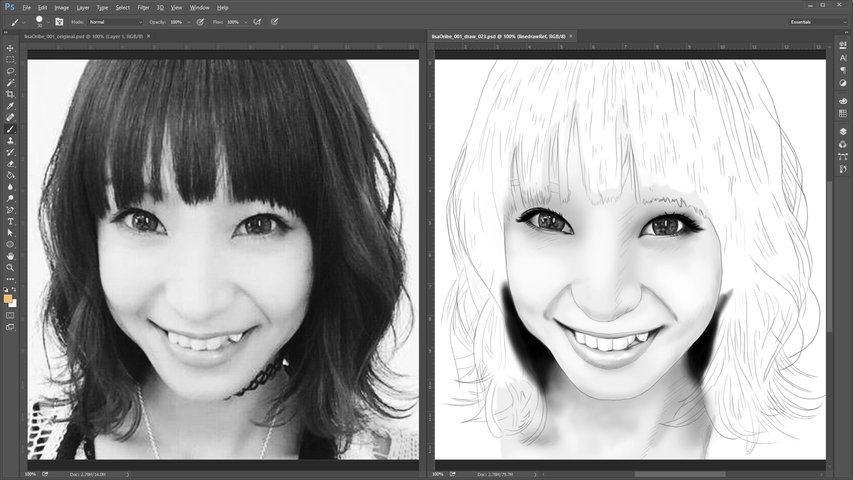Select the Blur tool
853x480 pixels.
point(10,187)
